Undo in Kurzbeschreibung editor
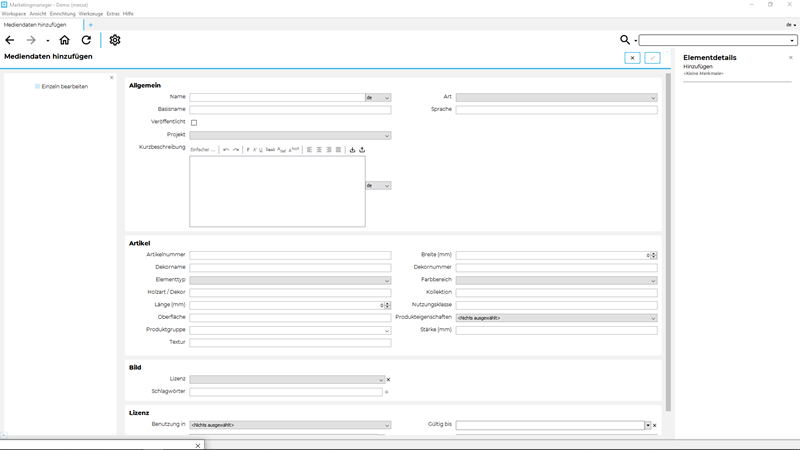This screenshot has height=450, width=800. (x=226, y=149)
